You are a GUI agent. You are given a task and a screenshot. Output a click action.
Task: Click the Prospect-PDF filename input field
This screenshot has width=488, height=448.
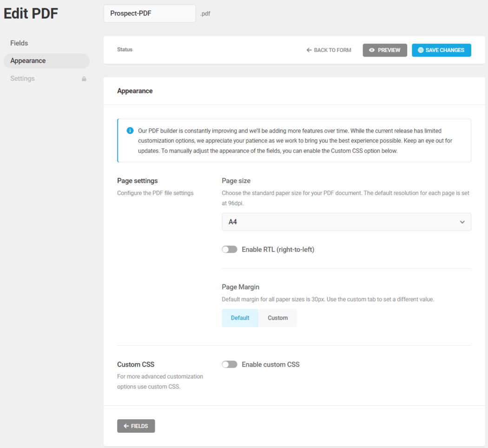coord(149,13)
